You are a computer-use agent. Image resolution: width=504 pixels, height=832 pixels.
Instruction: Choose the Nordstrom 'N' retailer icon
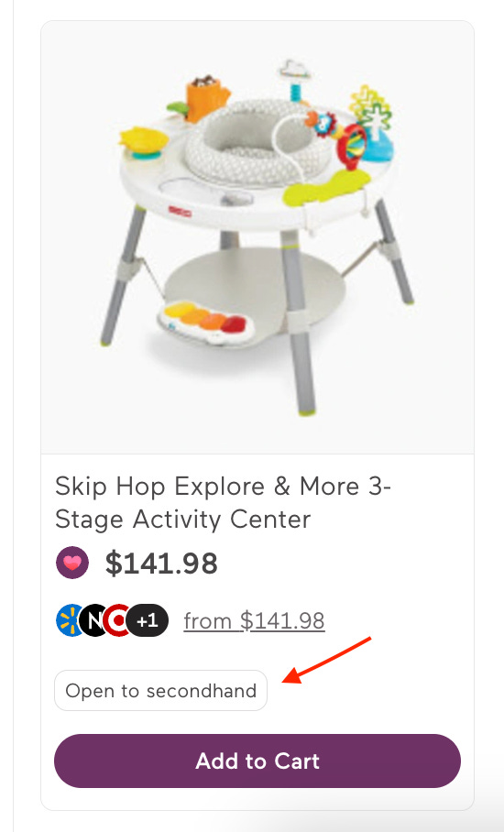tap(93, 620)
